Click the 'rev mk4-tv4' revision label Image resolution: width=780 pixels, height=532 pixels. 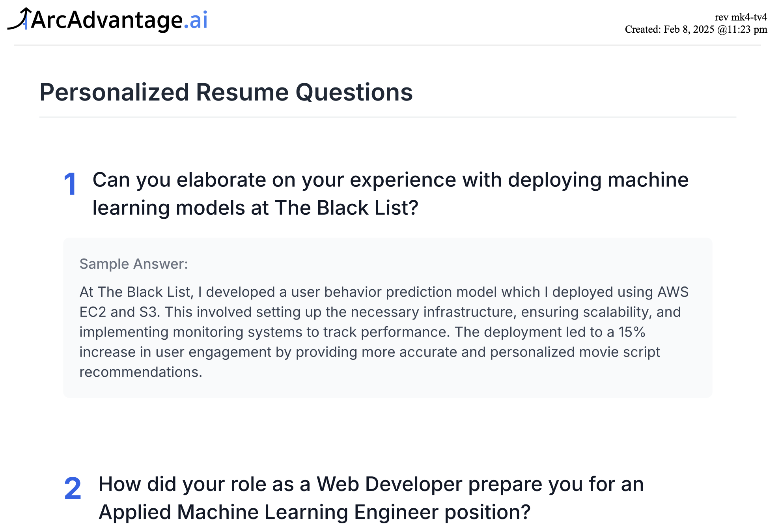point(741,17)
